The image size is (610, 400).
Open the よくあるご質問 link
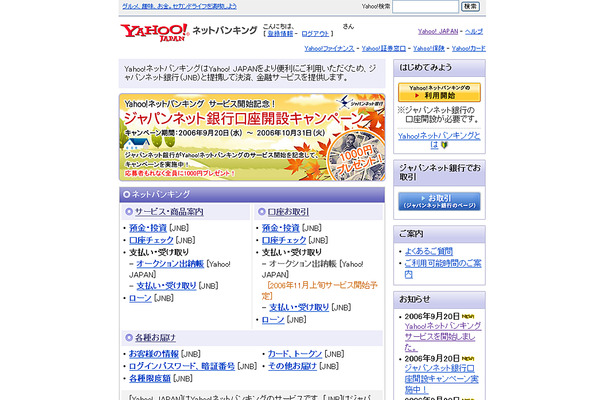[429, 251]
